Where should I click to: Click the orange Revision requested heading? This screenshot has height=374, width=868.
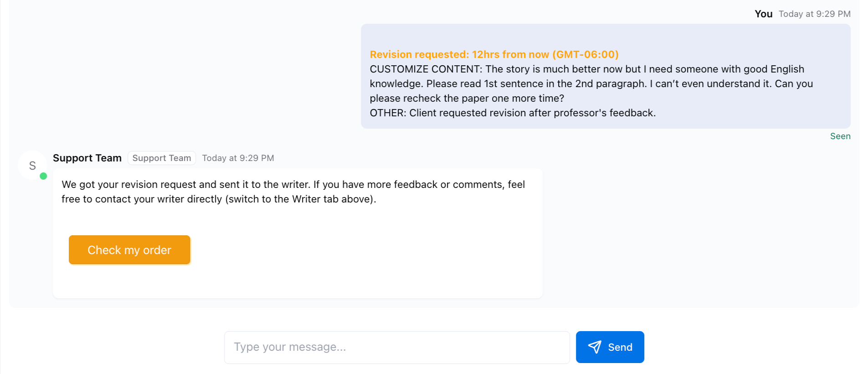point(494,55)
